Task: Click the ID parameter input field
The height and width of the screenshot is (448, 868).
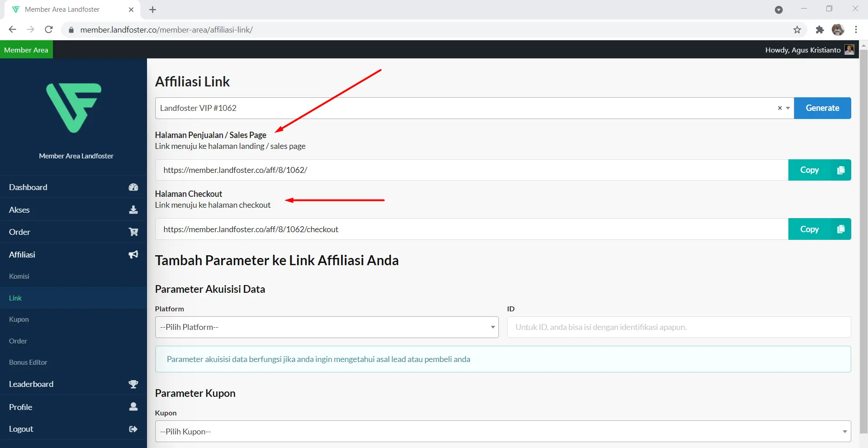Action: pyautogui.click(x=678, y=327)
